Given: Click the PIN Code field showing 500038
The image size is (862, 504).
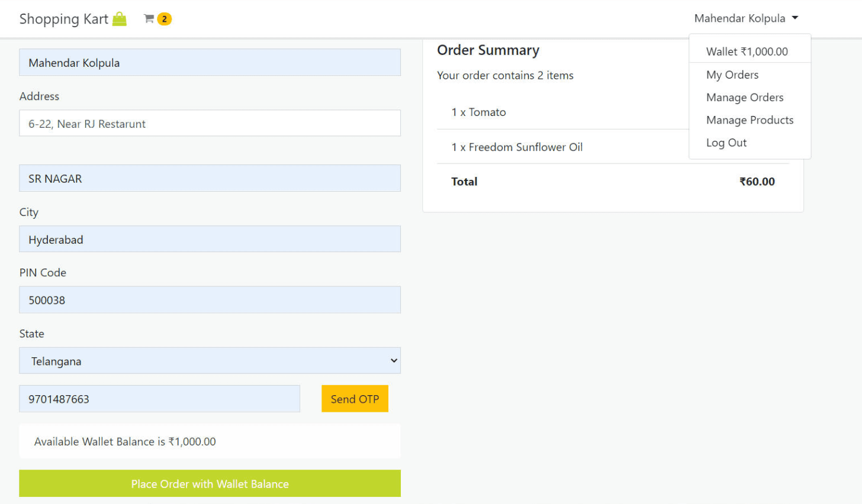Looking at the screenshot, I should 210,300.
